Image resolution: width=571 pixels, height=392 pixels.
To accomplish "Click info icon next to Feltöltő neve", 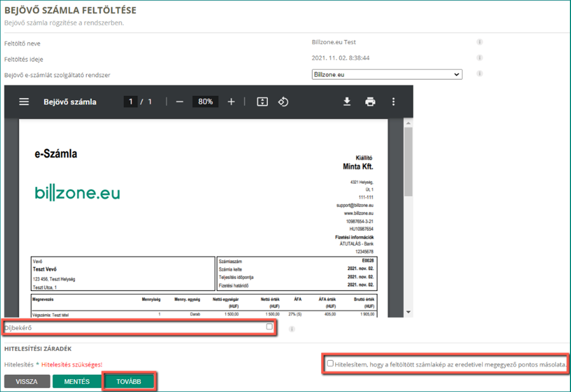I will (x=480, y=42).
